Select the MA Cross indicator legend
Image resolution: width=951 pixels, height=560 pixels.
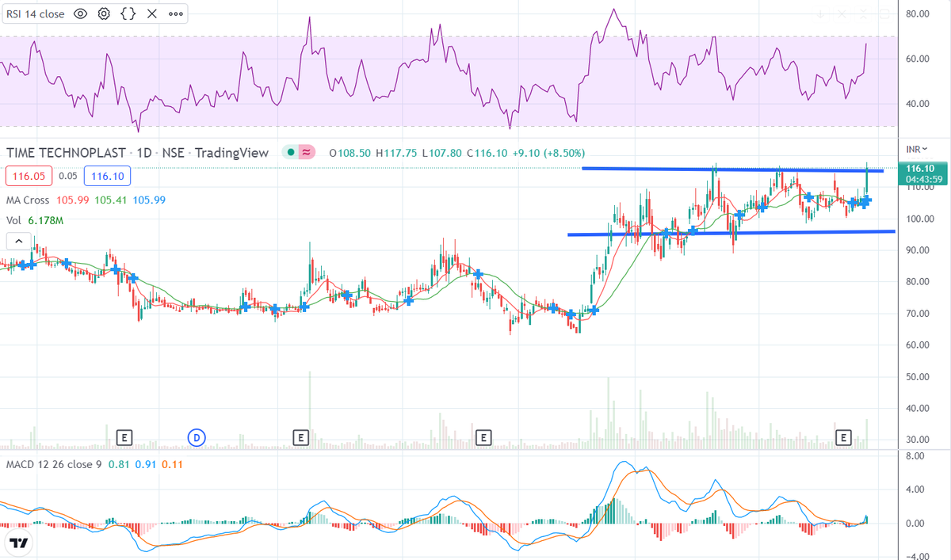click(29, 200)
